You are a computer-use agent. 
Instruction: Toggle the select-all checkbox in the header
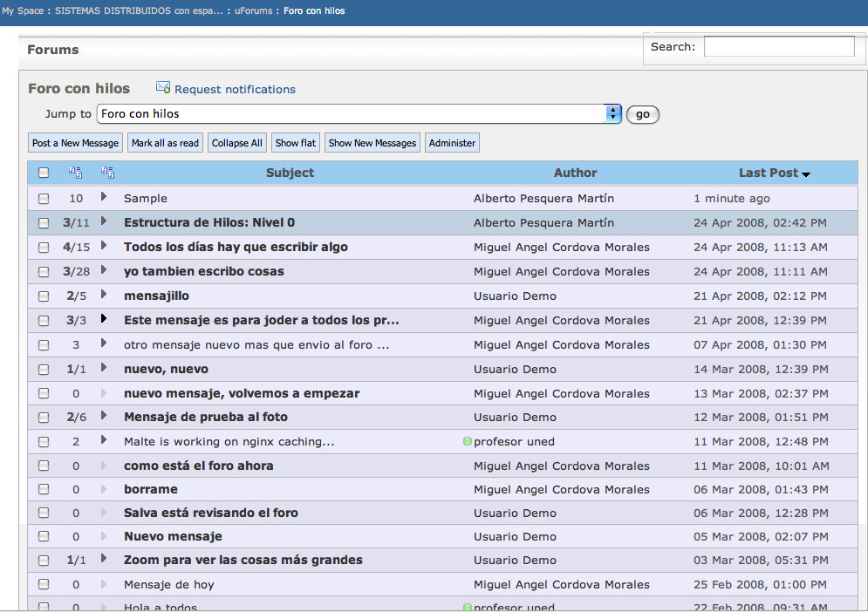(x=44, y=173)
